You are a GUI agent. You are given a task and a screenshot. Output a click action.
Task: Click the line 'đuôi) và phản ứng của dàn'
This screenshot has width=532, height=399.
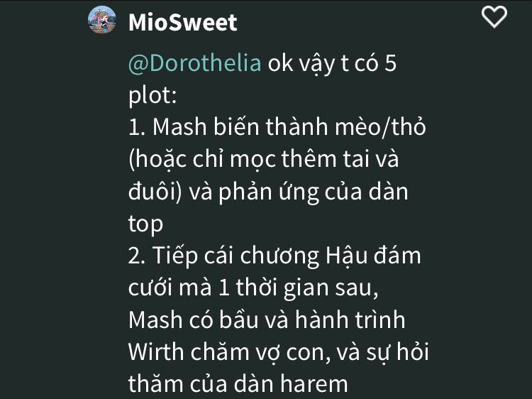coord(268,192)
